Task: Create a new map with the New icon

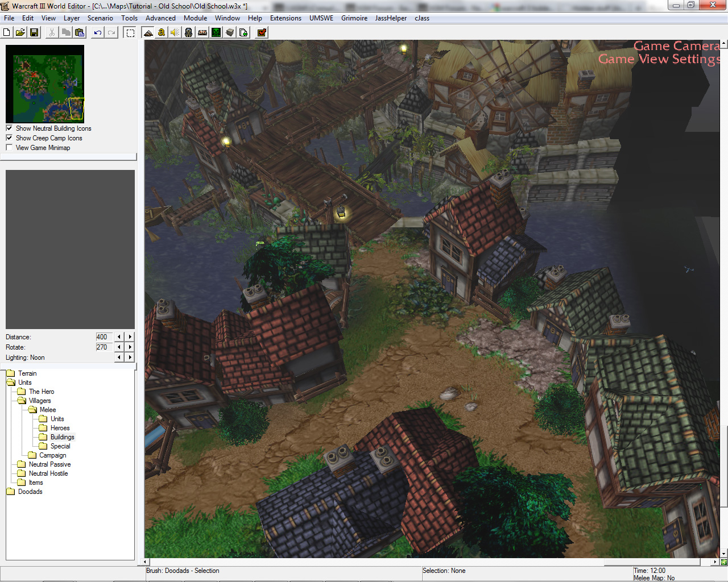Action: (x=7, y=32)
